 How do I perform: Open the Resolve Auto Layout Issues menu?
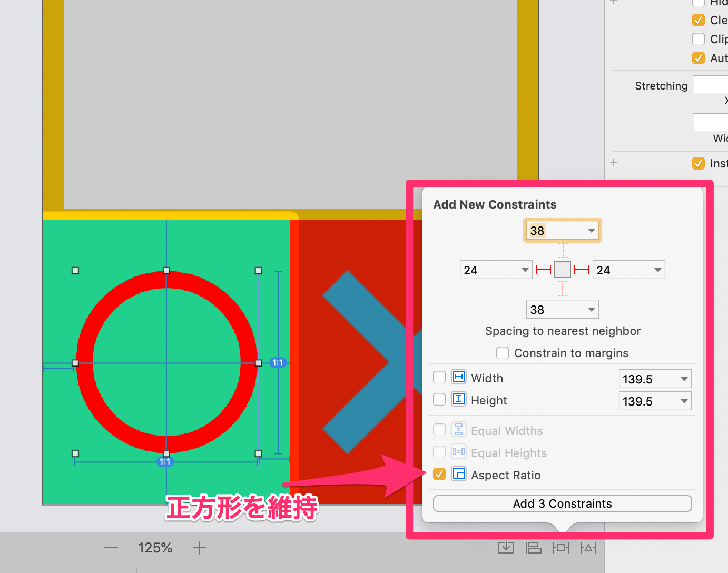tap(588, 548)
